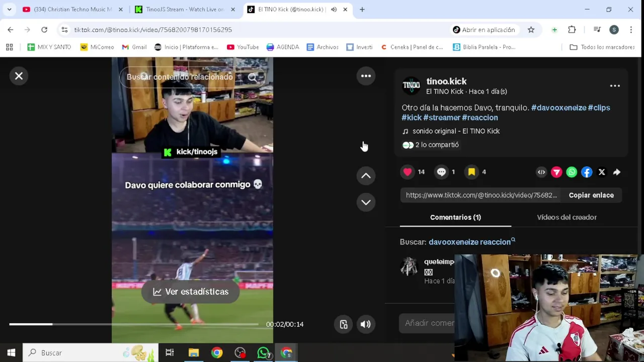Open a new browser tab
This screenshot has height=362, width=644.
pyautogui.click(x=362, y=10)
